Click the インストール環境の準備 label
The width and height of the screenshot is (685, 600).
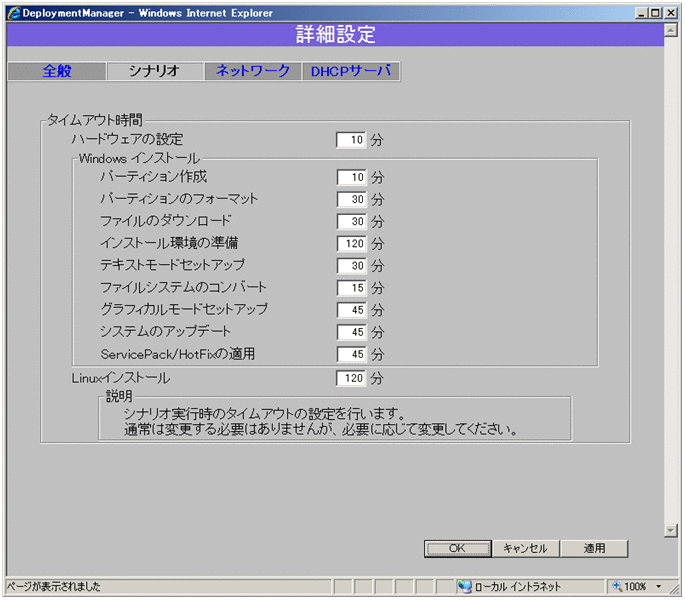[x=169, y=243]
